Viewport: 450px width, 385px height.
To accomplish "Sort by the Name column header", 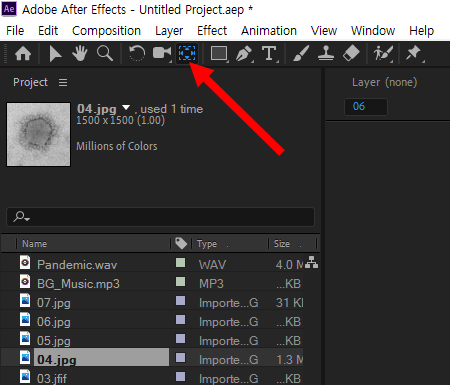I will click(x=34, y=244).
